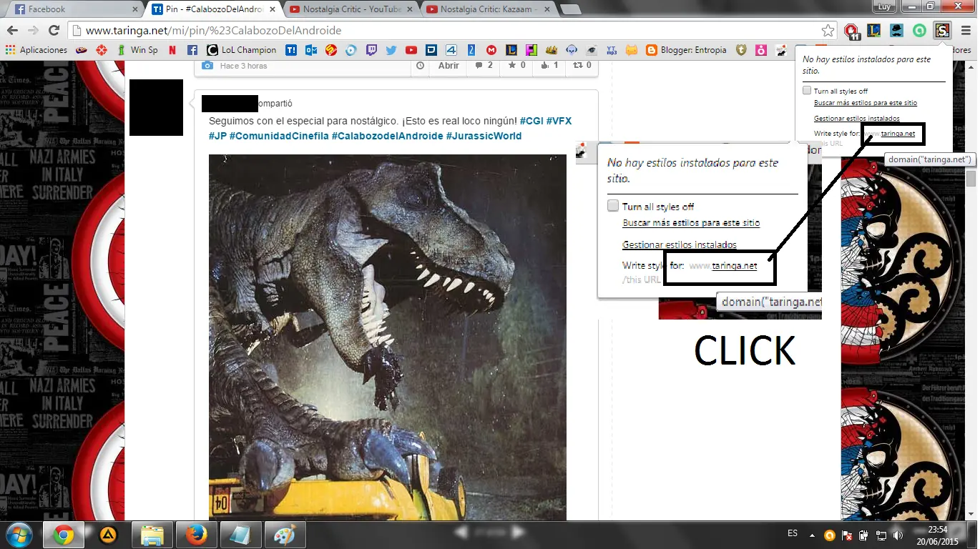Open the Windows Start menu
Viewport: 980px width, 549px height.
(19, 535)
